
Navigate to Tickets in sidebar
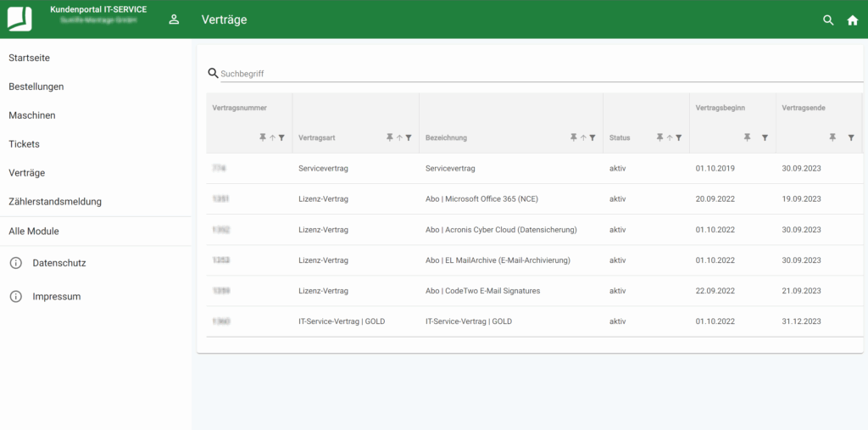[24, 144]
